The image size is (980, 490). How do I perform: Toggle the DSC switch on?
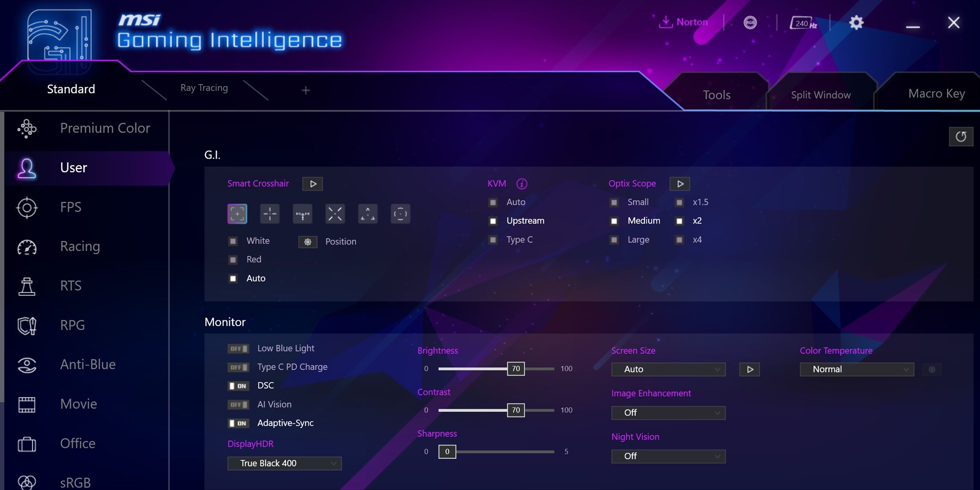(238, 385)
